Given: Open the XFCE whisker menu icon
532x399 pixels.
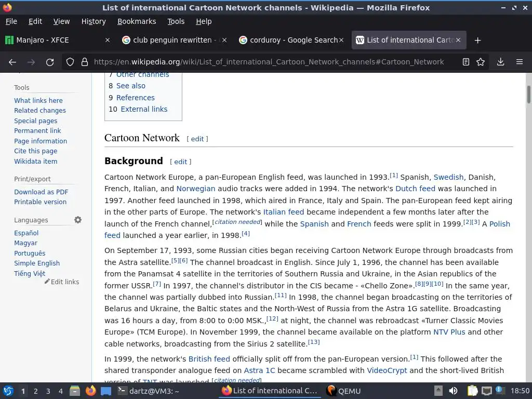Looking at the screenshot, I should (8, 391).
